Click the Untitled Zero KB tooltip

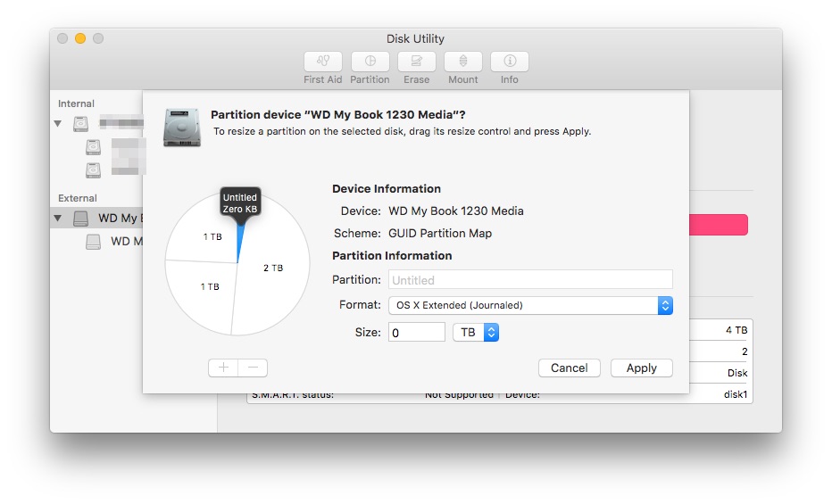tap(240, 203)
